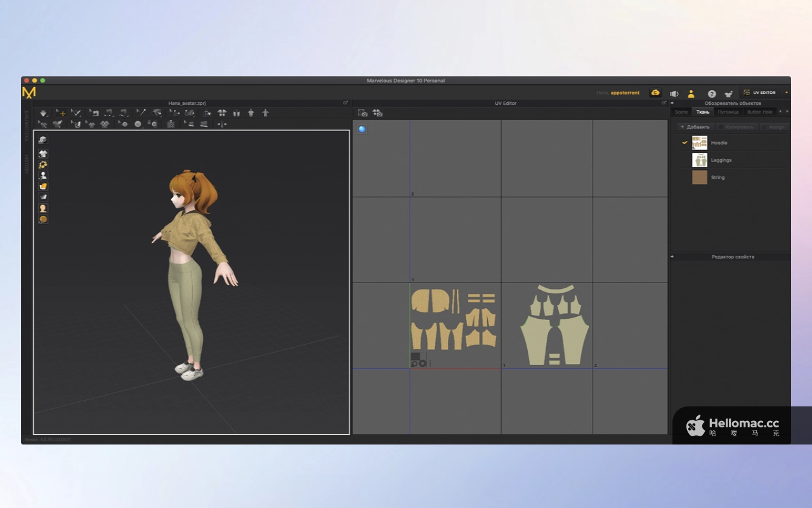Click the checkered garment texture tool icon
The image size is (812, 508).
105,124
